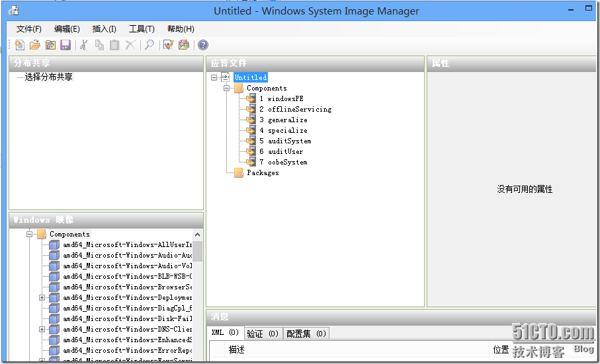This screenshot has height=364, width=600.
Task: Click the Windows image pane scrollbar thumb
Action: tap(197, 251)
